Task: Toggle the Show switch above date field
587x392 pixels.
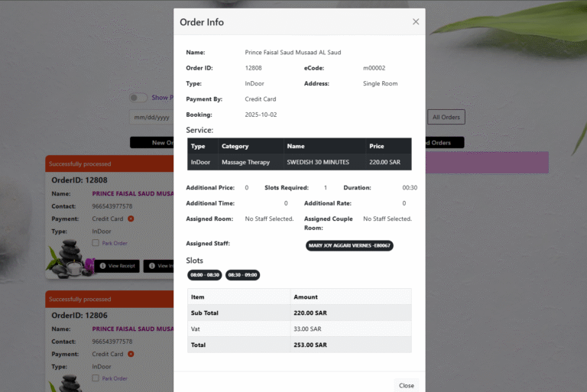Action: point(138,98)
